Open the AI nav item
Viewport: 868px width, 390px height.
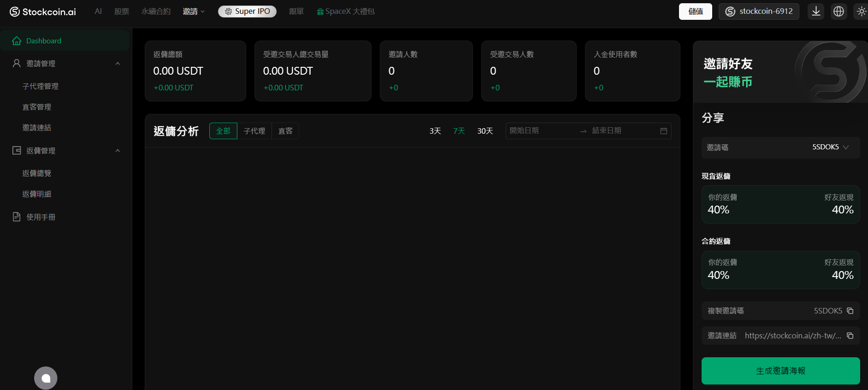click(x=98, y=12)
